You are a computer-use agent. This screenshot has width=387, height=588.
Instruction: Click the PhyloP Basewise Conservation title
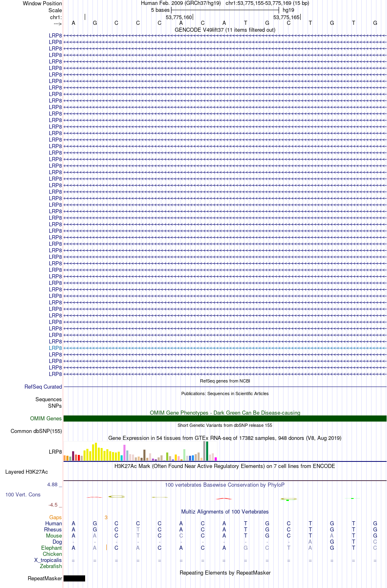(225, 485)
